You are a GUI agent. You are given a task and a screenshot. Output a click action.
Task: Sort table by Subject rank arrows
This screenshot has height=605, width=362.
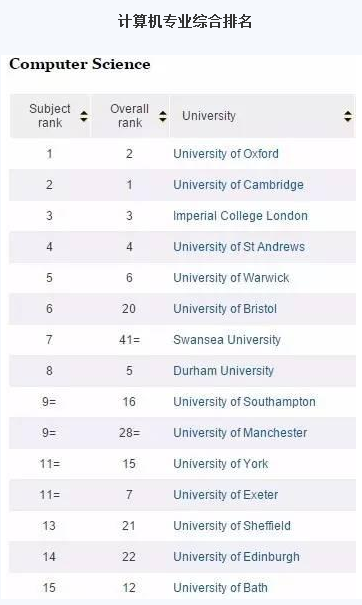(84, 116)
